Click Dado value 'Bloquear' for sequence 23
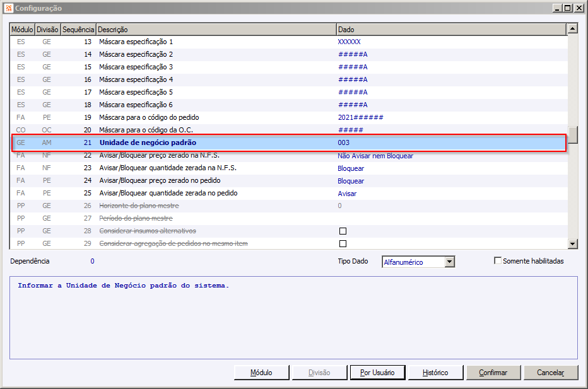 click(351, 168)
